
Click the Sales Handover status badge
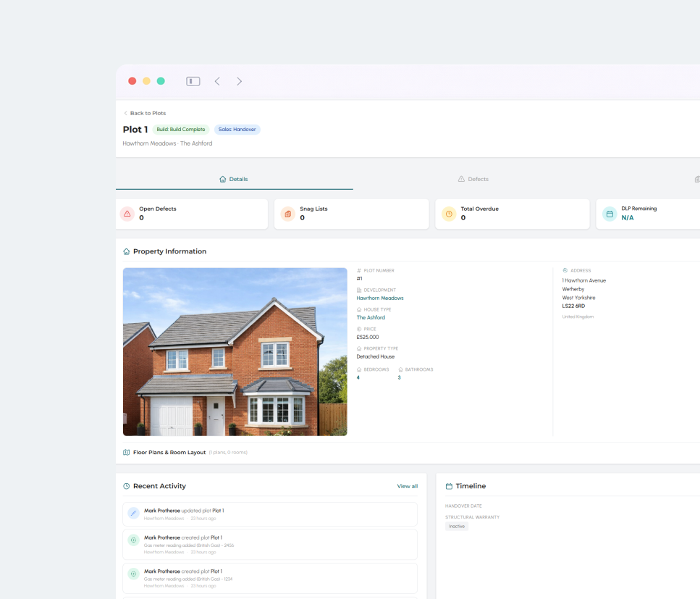click(237, 130)
